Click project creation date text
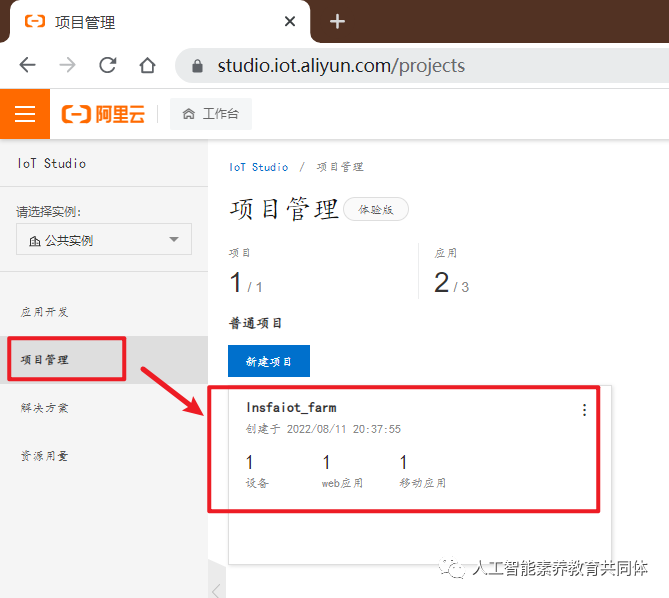Image resolution: width=669 pixels, height=598 pixels. (323, 429)
